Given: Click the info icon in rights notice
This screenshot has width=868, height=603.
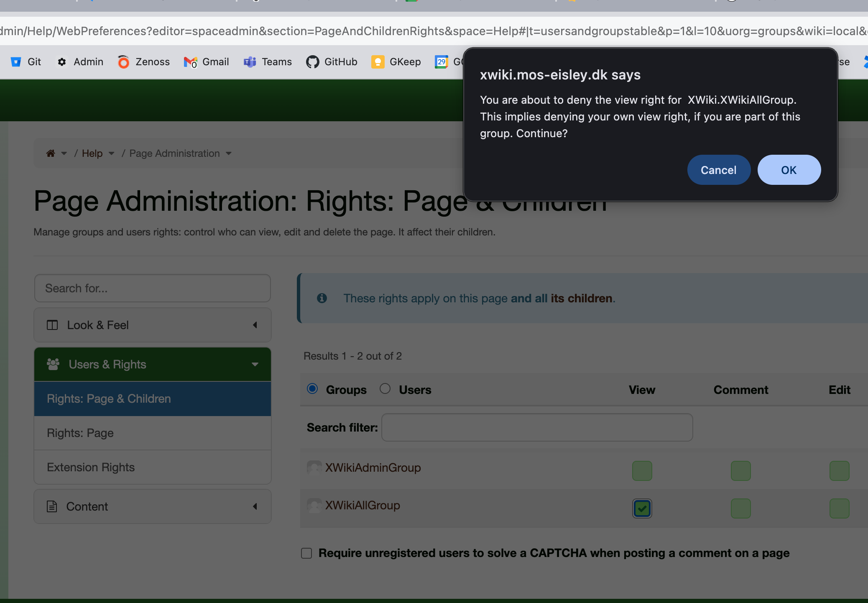Looking at the screenshot, I should point(322,298).
